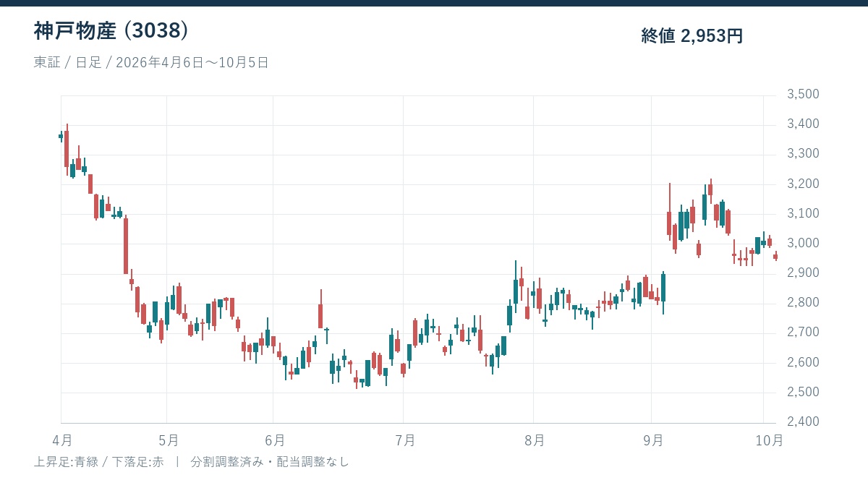Click the 6月 date axis label
The height and width of the screenshot is (488, 868).
pyautogui.click(x=274, y=440)
